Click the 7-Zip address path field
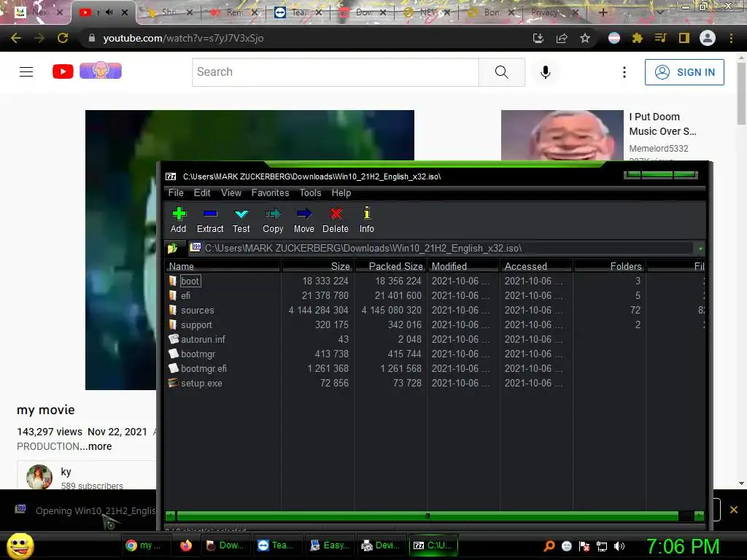This screenshot has width=747, height=560. click(441, 248)
